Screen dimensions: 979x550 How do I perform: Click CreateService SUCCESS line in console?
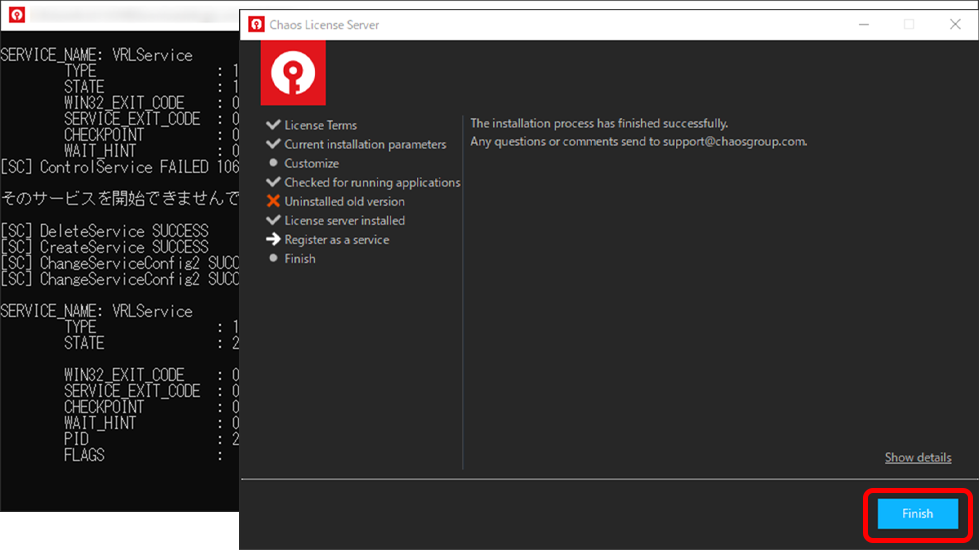pos(104,247)
